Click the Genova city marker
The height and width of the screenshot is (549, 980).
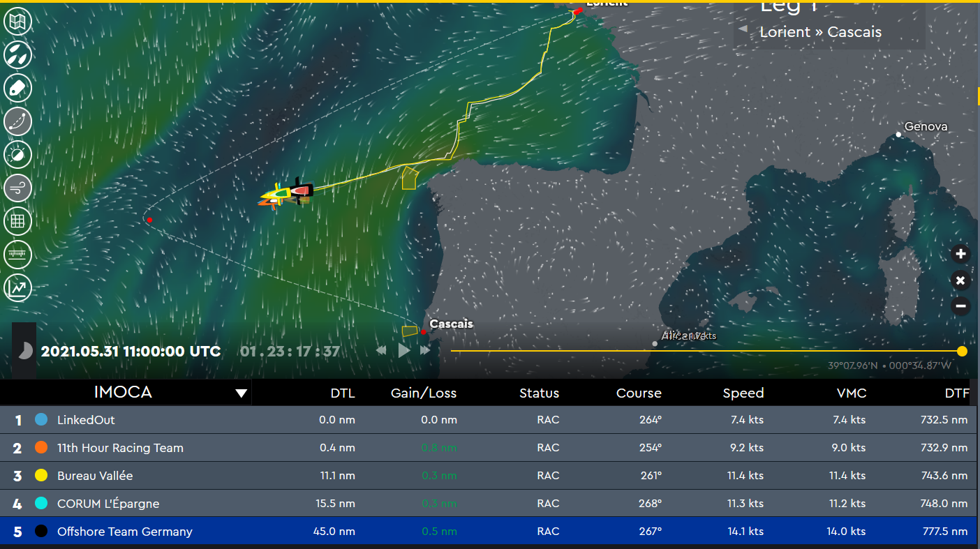[x=899, y=134]
